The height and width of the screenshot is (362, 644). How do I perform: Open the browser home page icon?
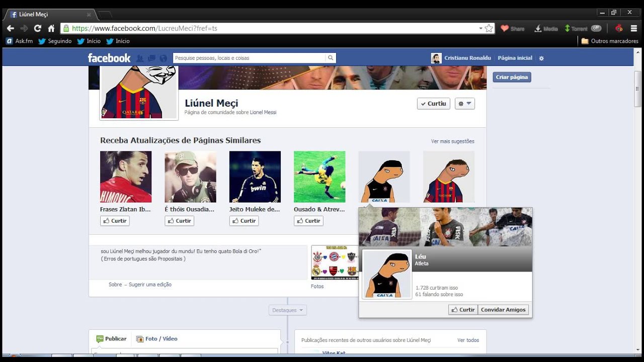click(51, 29)
